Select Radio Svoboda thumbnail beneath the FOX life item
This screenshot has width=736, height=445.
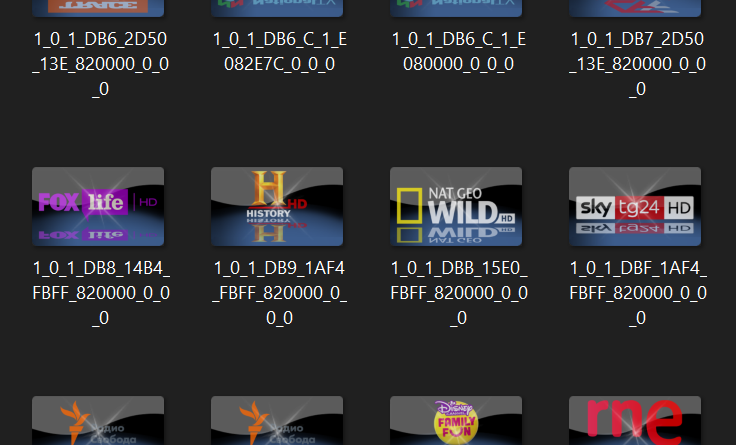[x=98, y=421]
